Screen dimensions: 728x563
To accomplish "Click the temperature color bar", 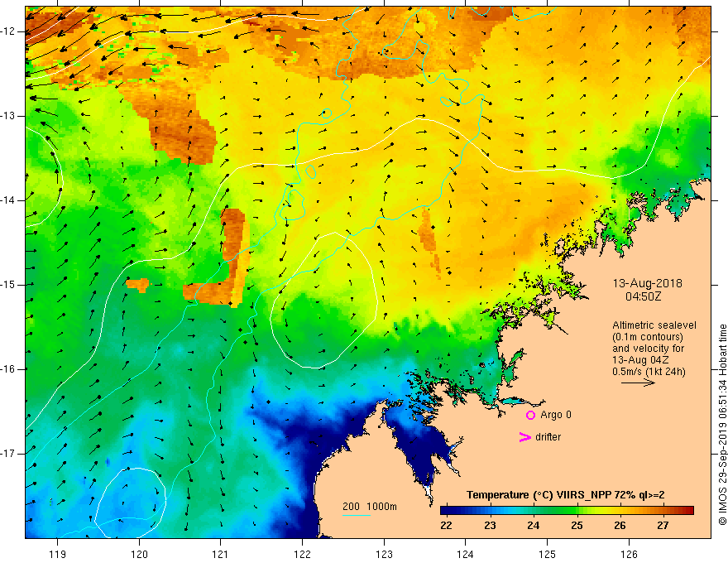I will coord(567,511).
